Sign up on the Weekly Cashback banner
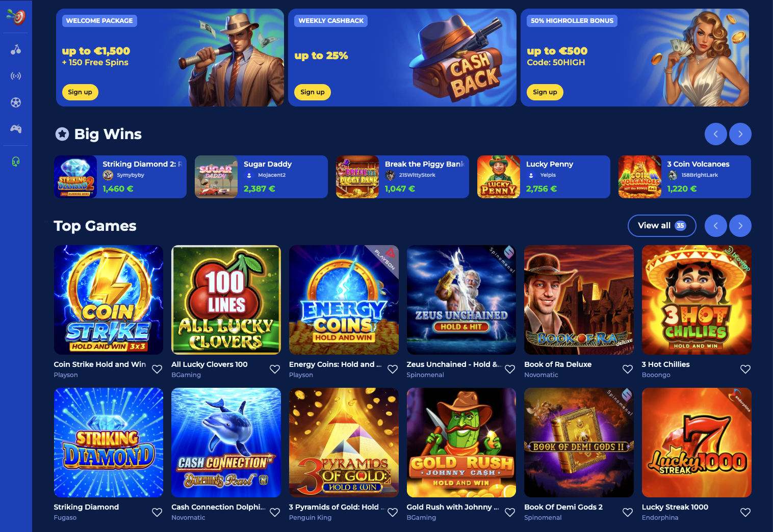The width and height of the screenshot is (773, 532). 313,92
